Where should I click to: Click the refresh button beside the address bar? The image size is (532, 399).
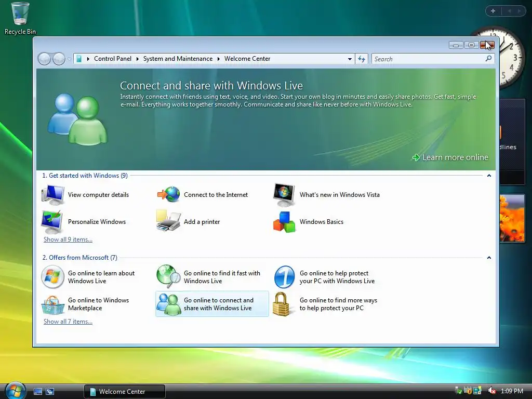[x=362, y=59]
